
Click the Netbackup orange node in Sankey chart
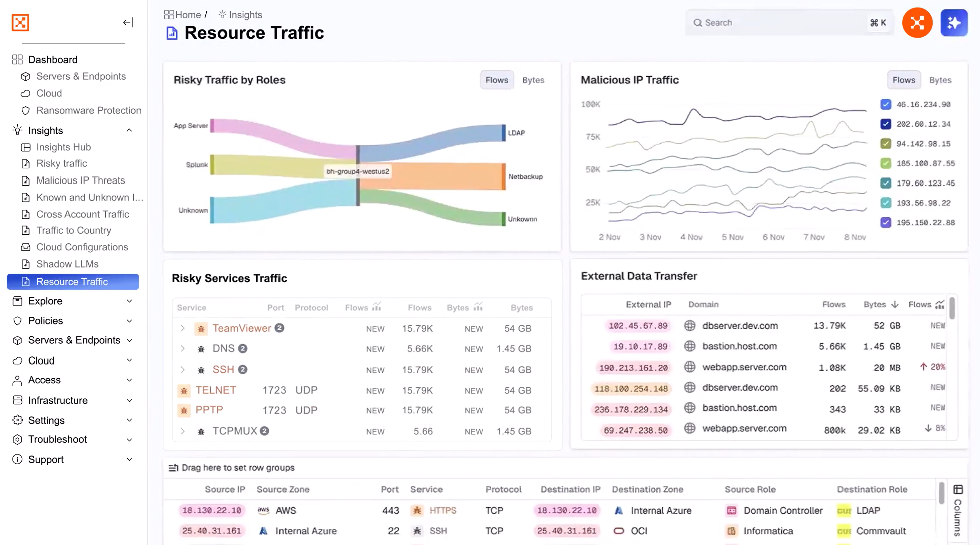pos(503,176)
